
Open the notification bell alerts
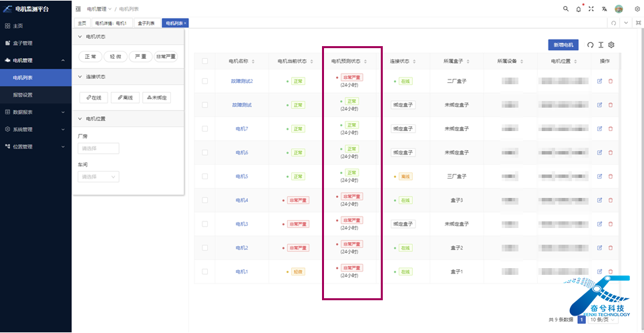(579, 9)
